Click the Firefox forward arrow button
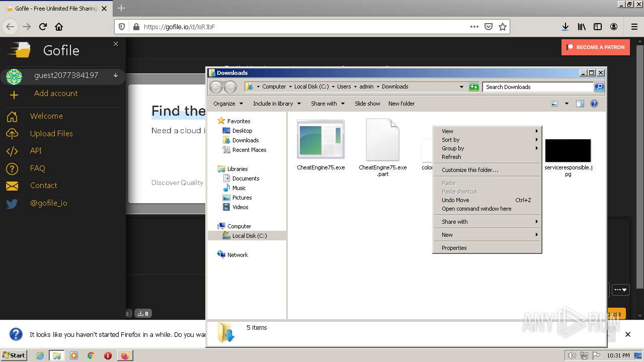The image size is (644, 362). [x=27, y=27]
